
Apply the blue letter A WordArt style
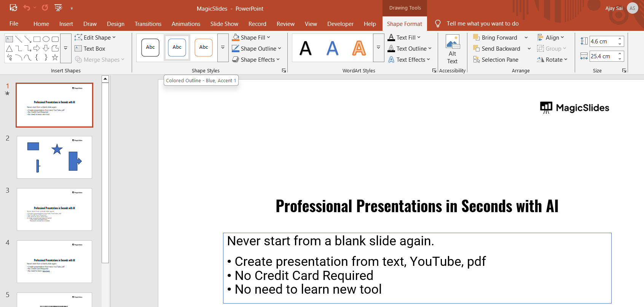(332, 48)
